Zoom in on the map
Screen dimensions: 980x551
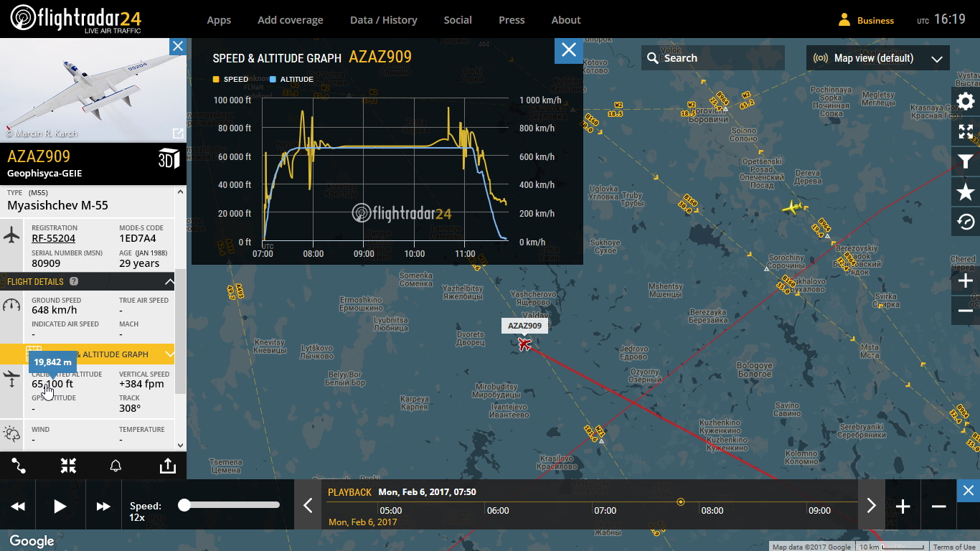tap(966, 281)
